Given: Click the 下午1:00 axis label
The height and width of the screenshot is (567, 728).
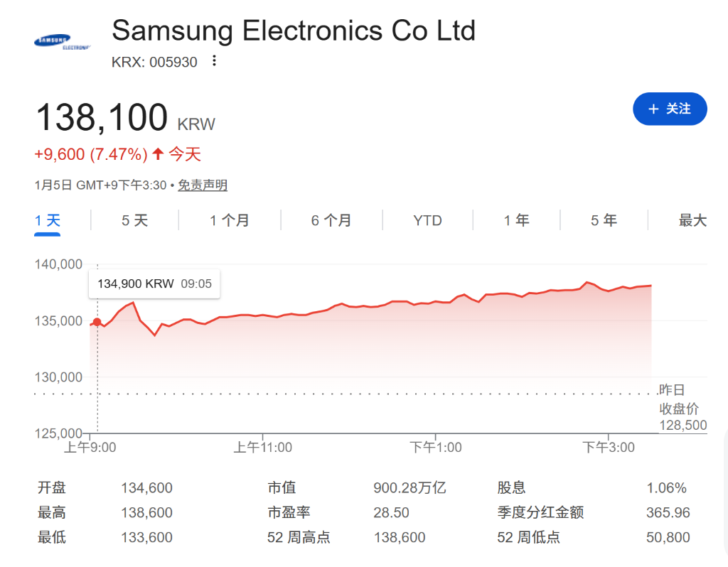Looking at the screenshot, I should point(435,447).
